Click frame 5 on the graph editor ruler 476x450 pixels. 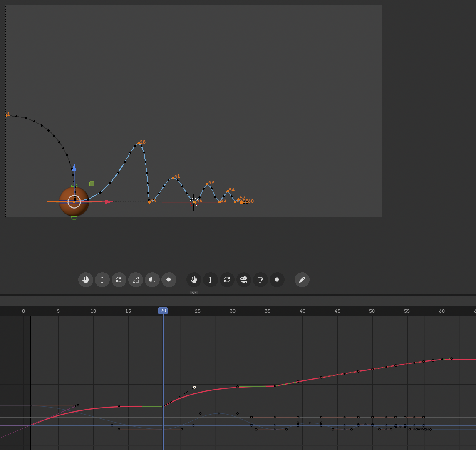[58, 311]
